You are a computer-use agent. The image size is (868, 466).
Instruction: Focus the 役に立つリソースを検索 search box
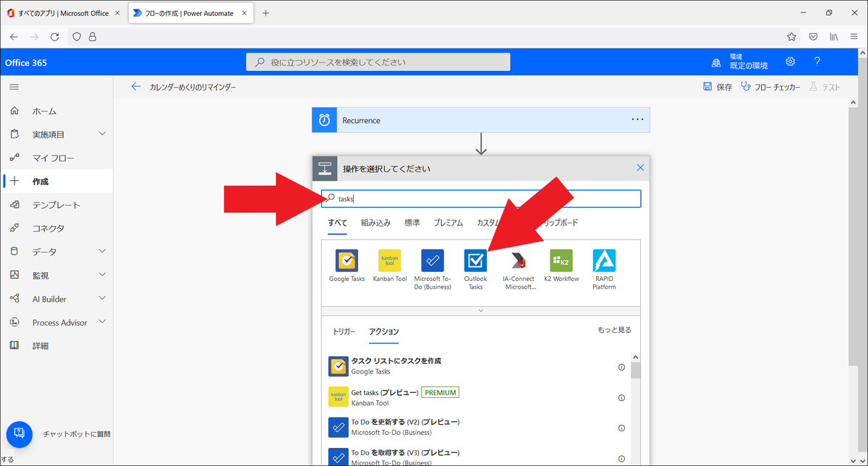point(378,62)
